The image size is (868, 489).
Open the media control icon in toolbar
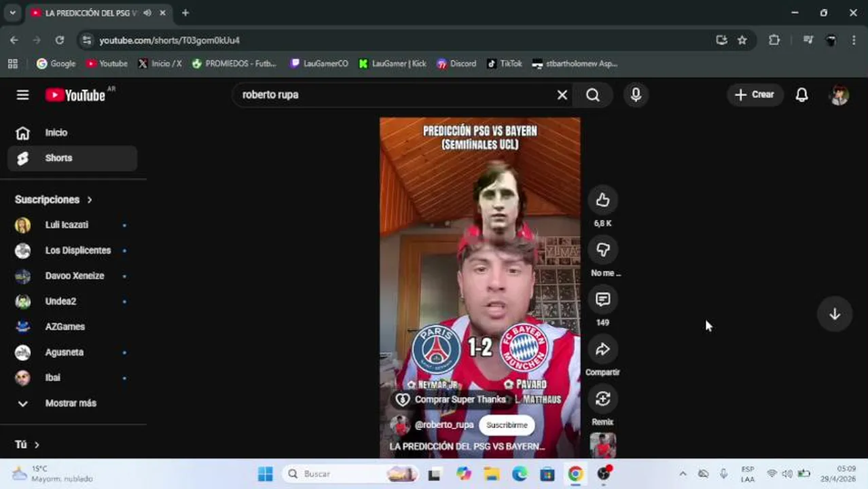click(x=808, y=40)
